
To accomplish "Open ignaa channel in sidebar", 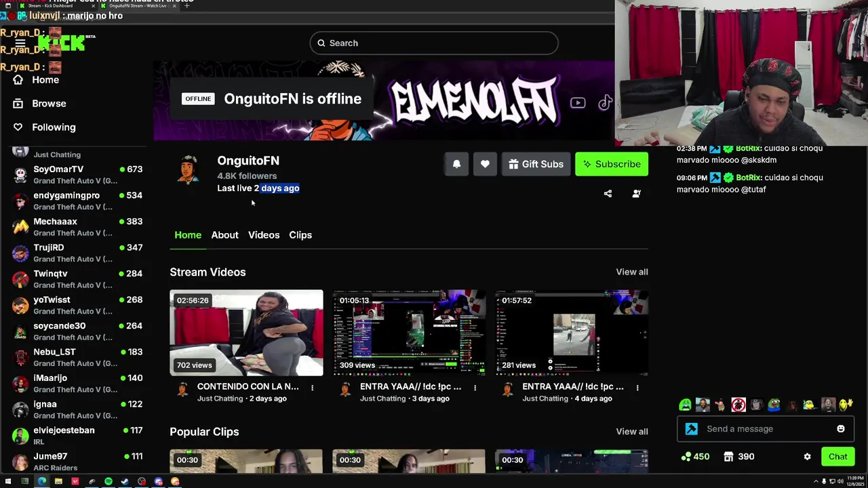I will coord(78,409).
